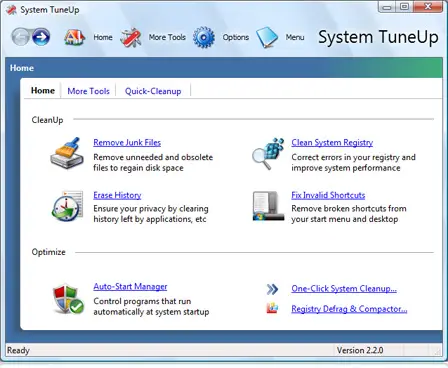
Task: Open the Remove Junk Files link
Action: 127,143
